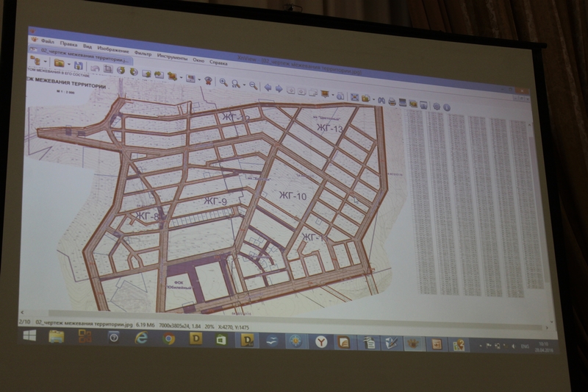Switch to the 02_чертеж межевания территории tab
This screenshot has height=392, width=588.
[x=81, y=54]
